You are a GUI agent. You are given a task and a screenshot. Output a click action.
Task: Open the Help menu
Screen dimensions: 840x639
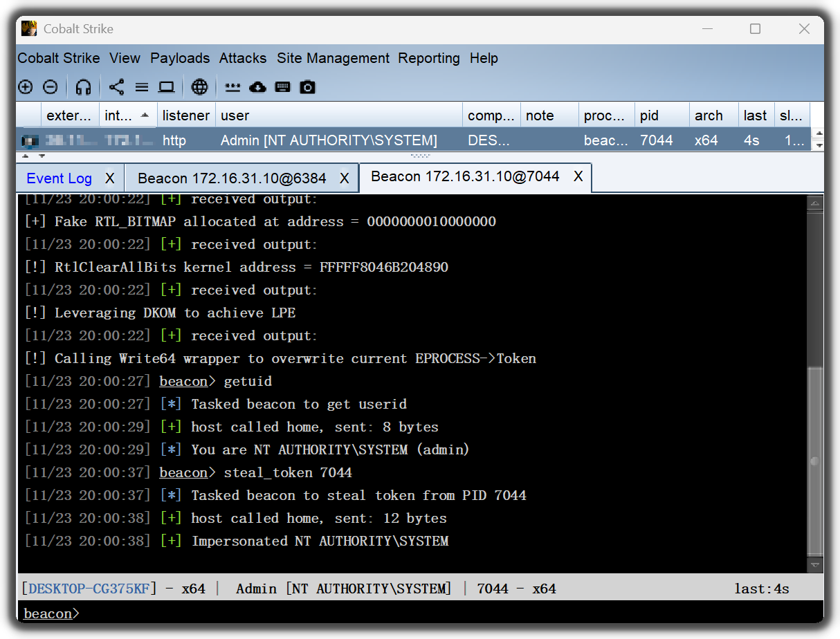pos(484,58)
